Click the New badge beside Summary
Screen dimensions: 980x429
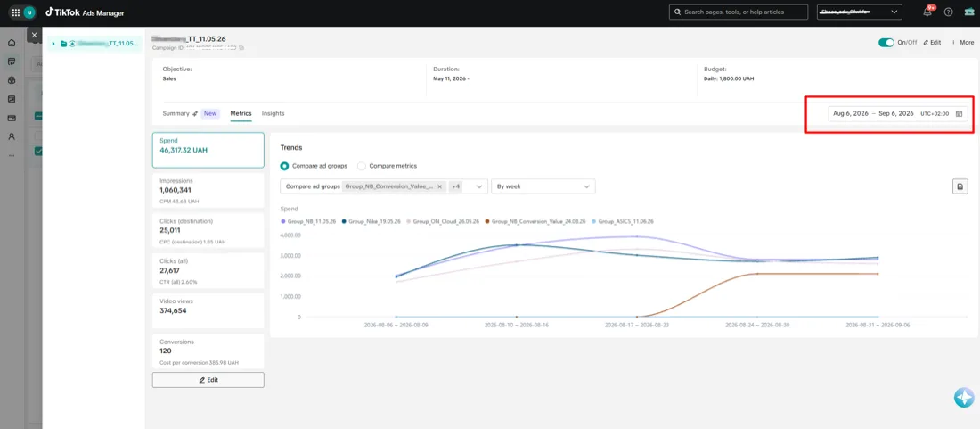click(x=210, y=114)
